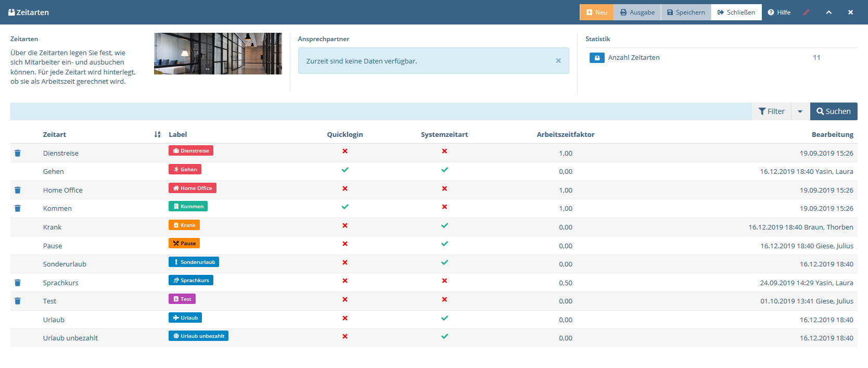Click the Anzahl Zeitarten statistic icon
868x368 pixels.
[x=597, y=58]
